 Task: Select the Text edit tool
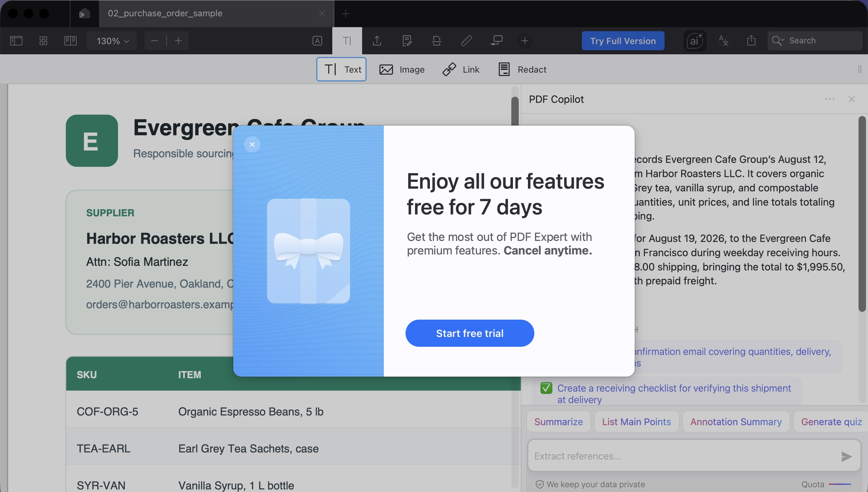point(341,69)
